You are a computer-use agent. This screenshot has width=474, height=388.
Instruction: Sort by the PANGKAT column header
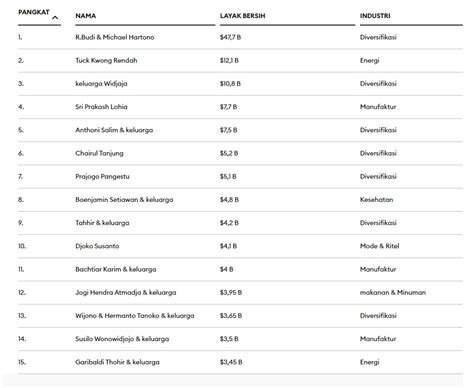tap(34, 12)
